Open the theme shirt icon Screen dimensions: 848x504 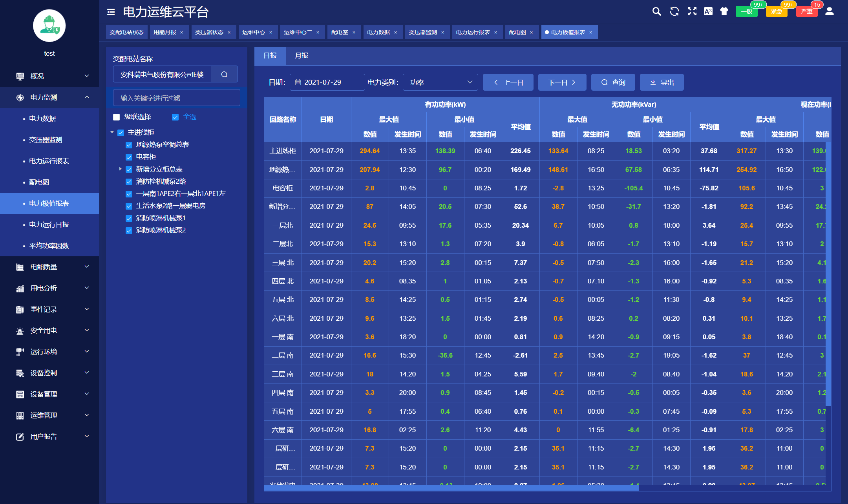(724, 11)
